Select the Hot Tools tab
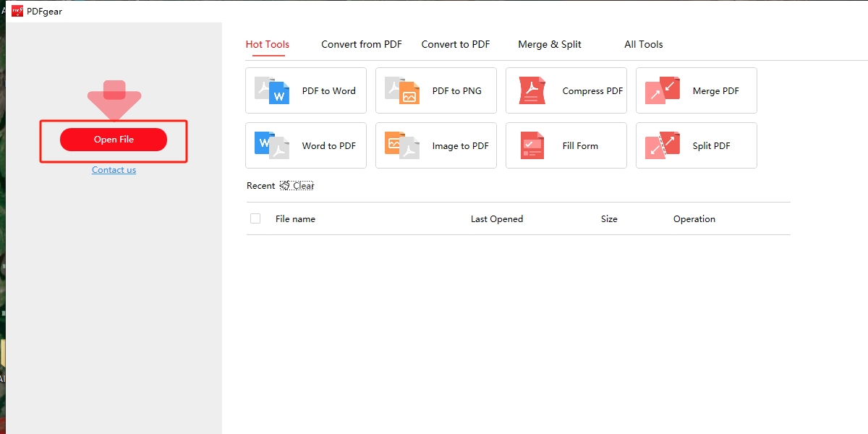 267,44
